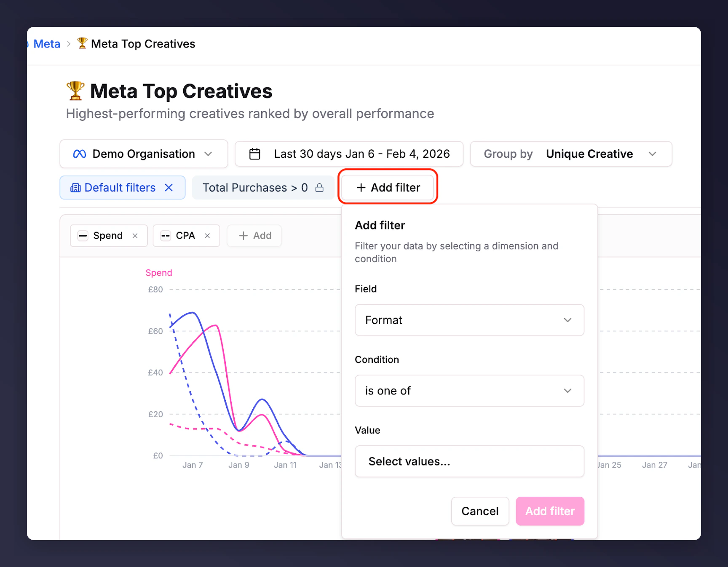
Task: Click the Spend axis label on chart
Action: coord(159,273)
